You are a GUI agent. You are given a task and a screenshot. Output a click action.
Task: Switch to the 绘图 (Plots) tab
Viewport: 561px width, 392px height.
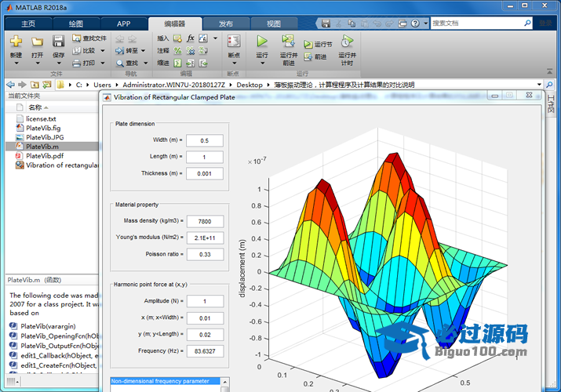tap(76, 24)
